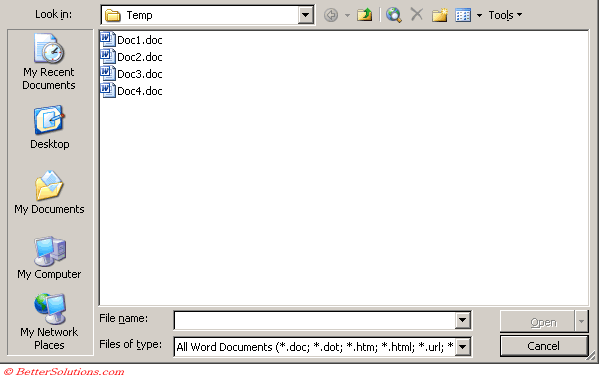
Task: Expand the Look in folder dropdown
Action: 306,15
